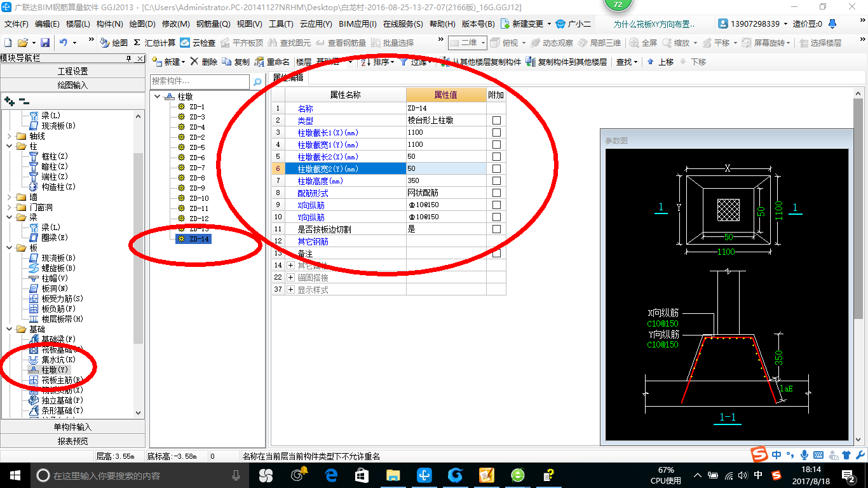Expand the 锚固搭接 property group
The height and width of the screenshot is (488, 868).
coord(291,278)
